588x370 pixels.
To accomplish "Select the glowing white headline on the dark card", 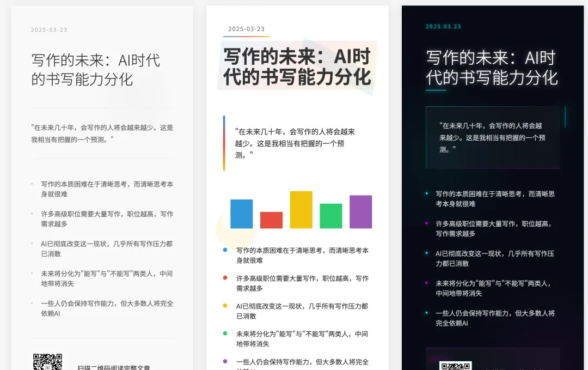I will (492, 68).
